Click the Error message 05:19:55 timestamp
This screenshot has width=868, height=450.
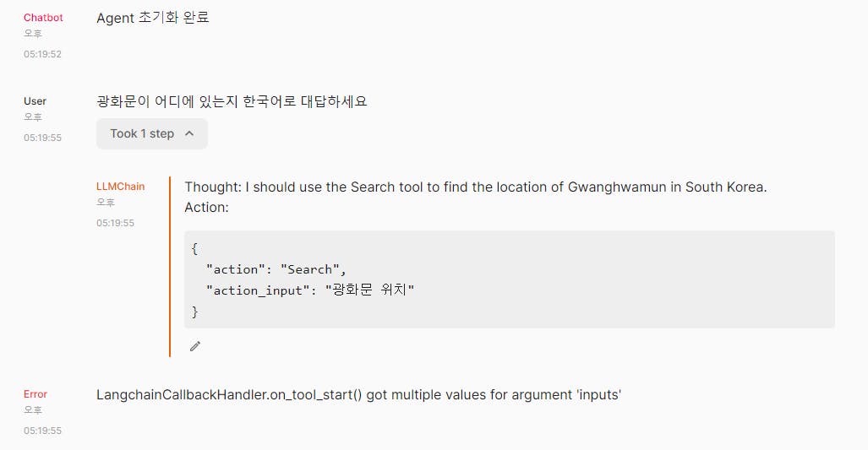42,431
